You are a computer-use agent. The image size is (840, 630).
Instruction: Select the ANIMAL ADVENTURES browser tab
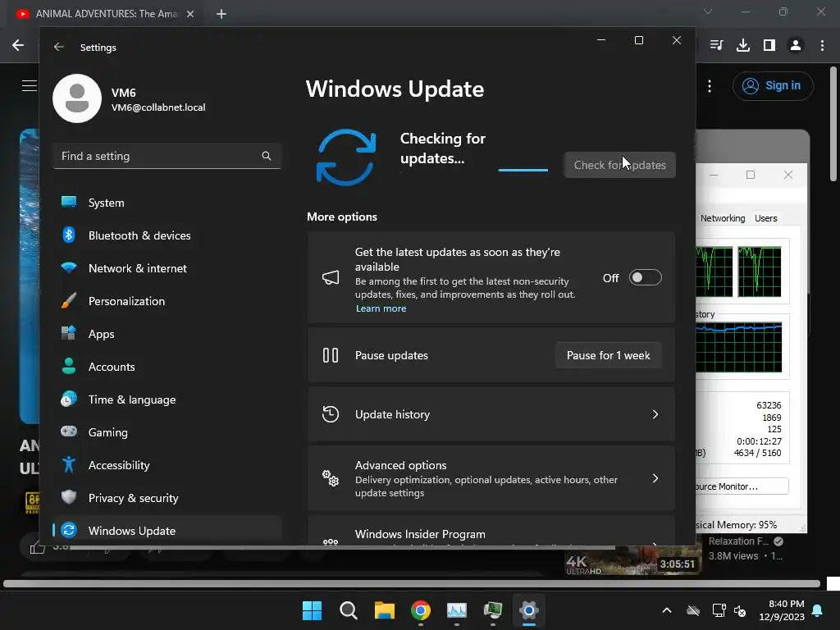pos(104,14)
